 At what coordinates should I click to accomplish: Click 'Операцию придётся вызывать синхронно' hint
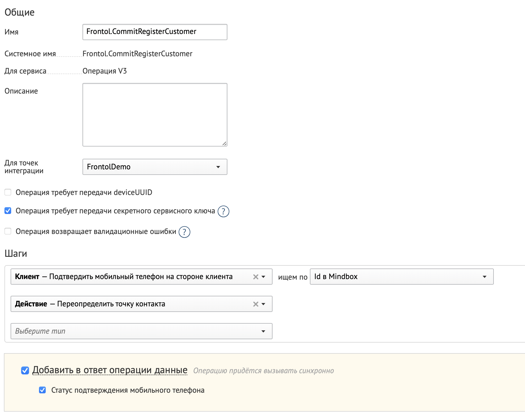pos(264,371)
